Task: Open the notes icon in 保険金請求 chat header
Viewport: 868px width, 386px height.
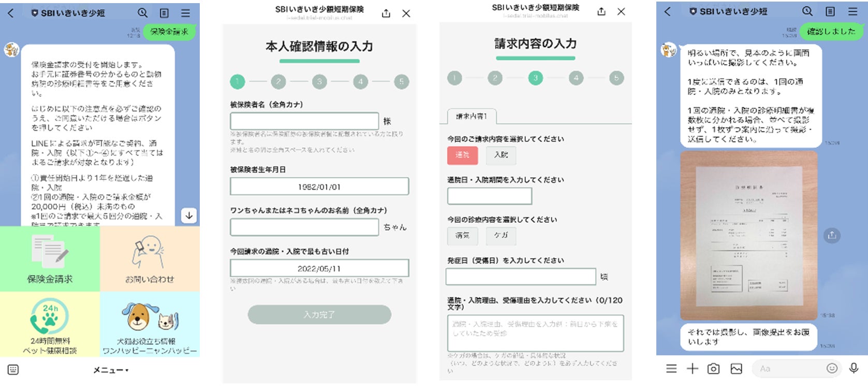Action: point(164,13)
